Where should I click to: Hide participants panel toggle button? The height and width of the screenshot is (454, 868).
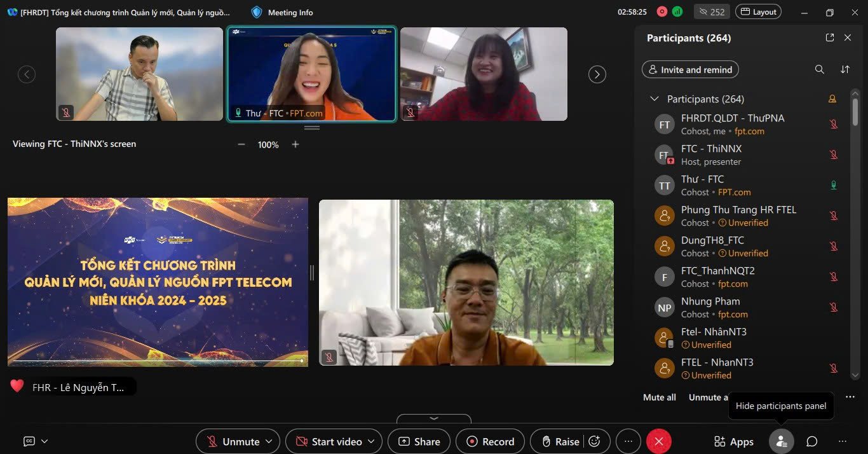[x=781, y=441]
